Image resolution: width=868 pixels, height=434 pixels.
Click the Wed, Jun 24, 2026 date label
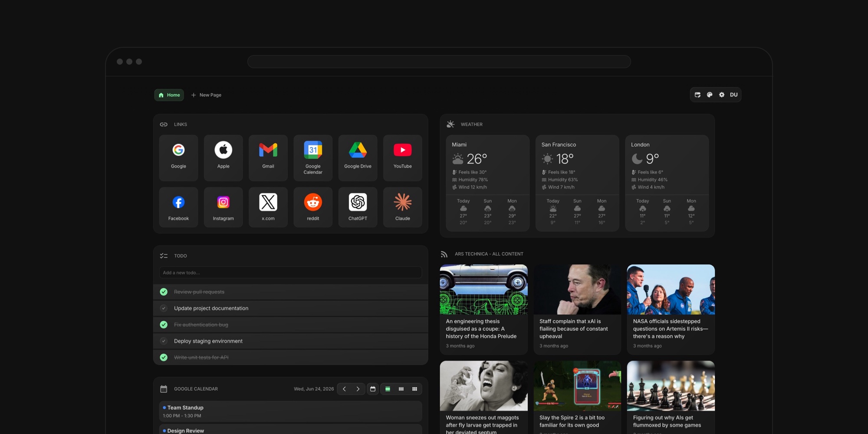(314, 389)
